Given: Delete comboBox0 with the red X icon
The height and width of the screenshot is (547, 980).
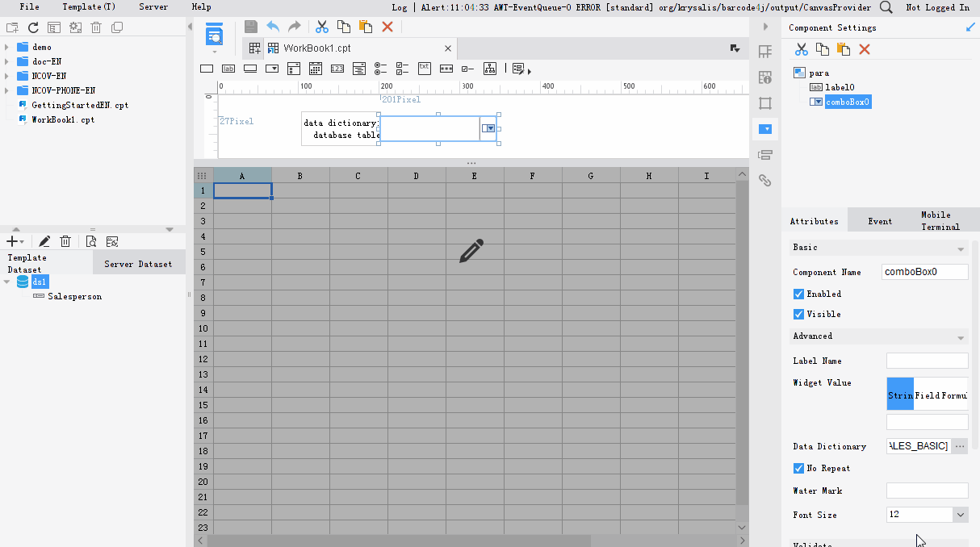Looking at the screenshot, I should click(x=866, y=49).
